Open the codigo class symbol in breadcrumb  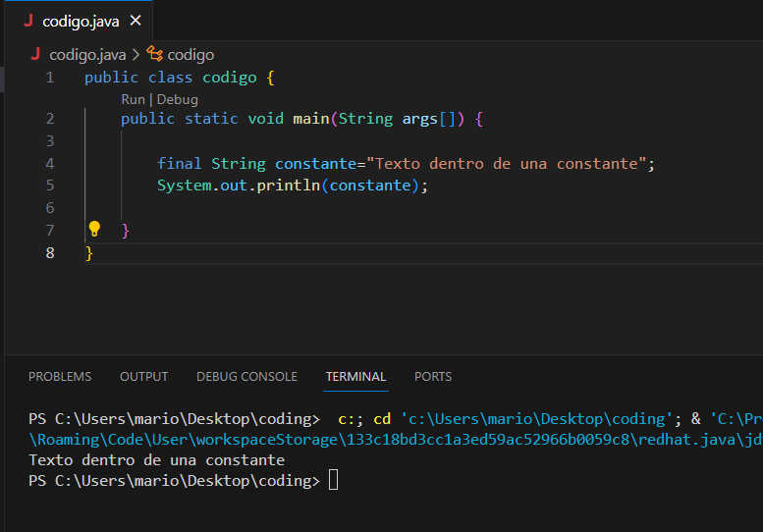[x=191, y=55]
